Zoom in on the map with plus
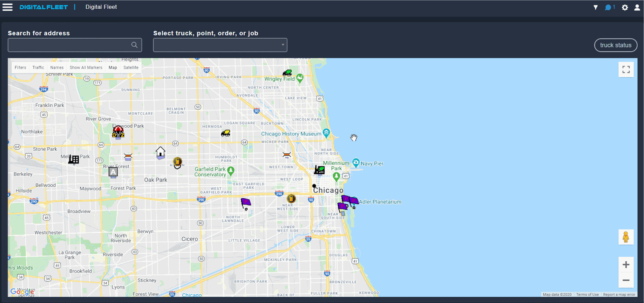 pos(626,264)
